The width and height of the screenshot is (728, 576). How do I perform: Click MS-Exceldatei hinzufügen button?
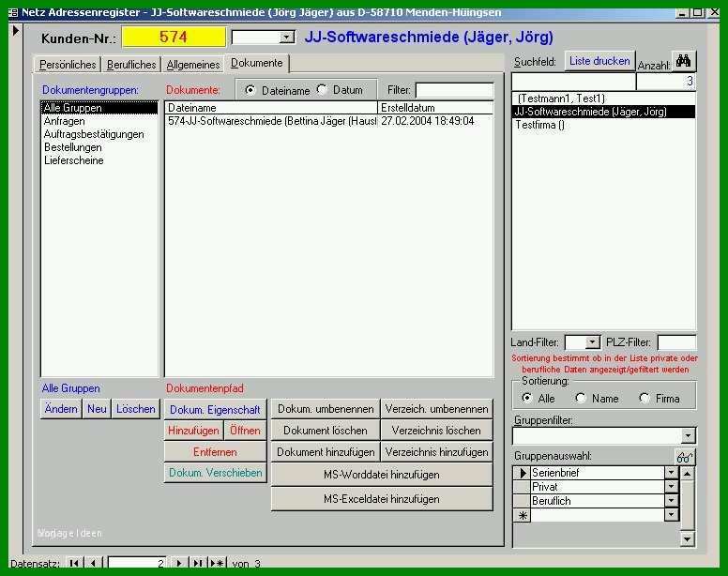(x=382, y=499)
